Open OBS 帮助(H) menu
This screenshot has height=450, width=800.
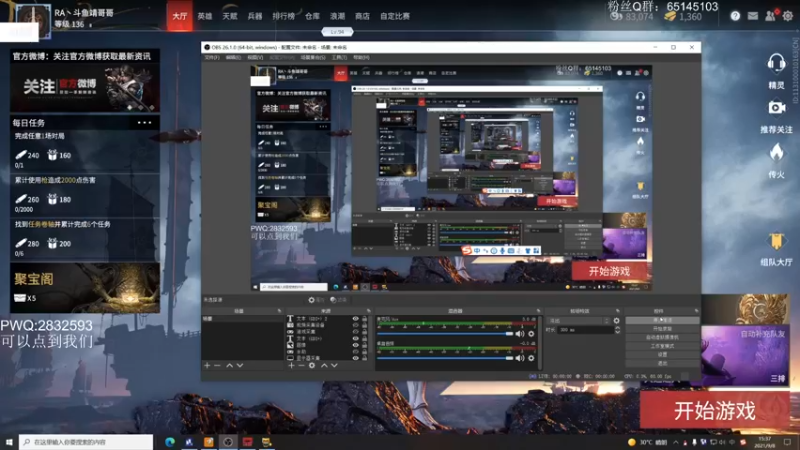pos(361,58)
